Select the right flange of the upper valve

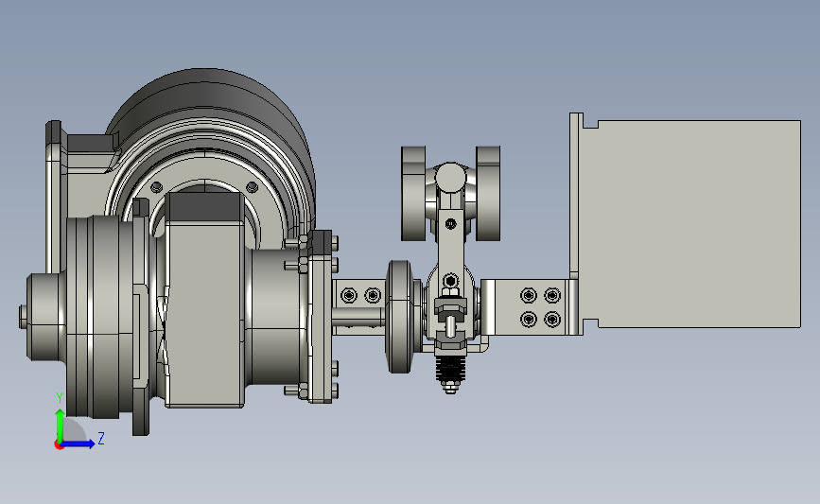tap(488, 194)
